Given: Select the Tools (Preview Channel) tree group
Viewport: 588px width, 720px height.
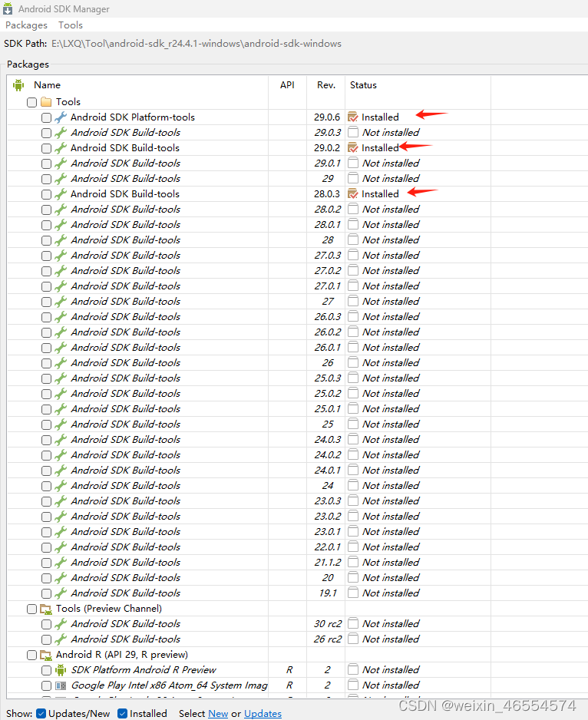Looking at the screenshot, I should pos(109,609).
